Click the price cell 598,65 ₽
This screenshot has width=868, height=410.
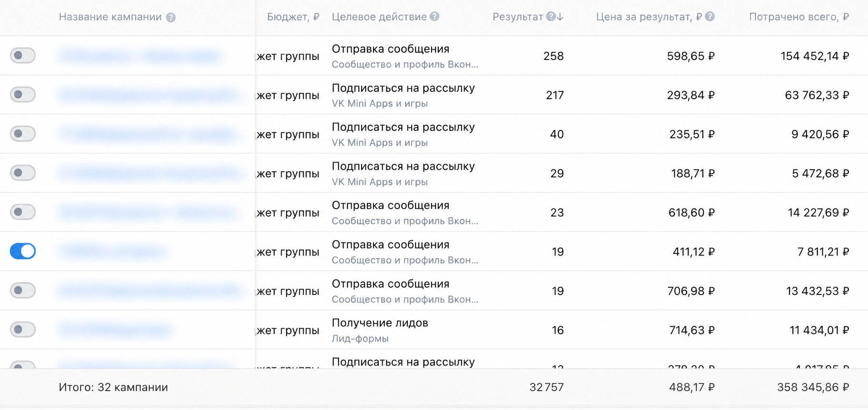coord(691,56)
